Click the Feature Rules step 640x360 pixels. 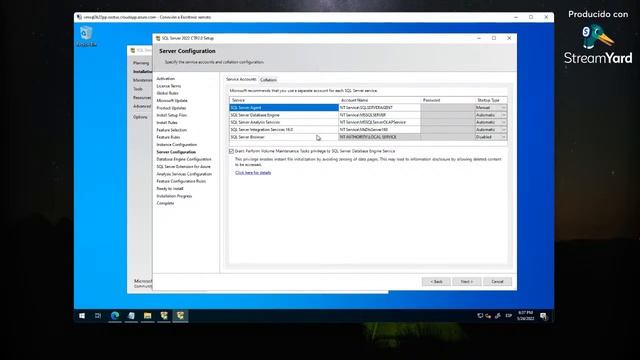pyautogui.click(x=168, y=137)
